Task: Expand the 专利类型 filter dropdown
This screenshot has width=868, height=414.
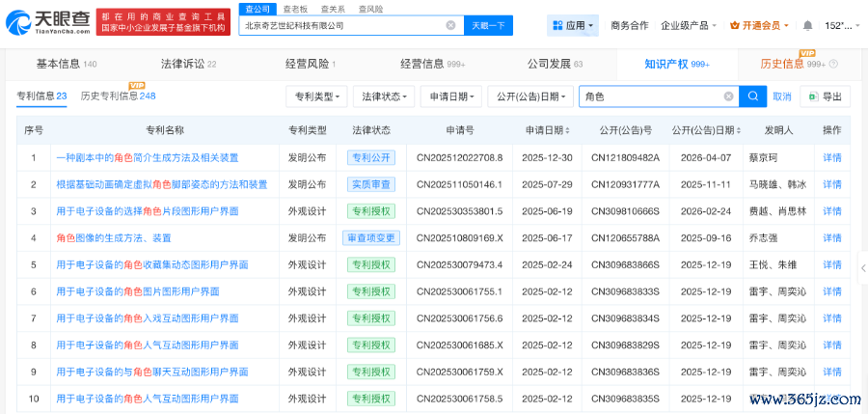Action: (x=316, y=97)
